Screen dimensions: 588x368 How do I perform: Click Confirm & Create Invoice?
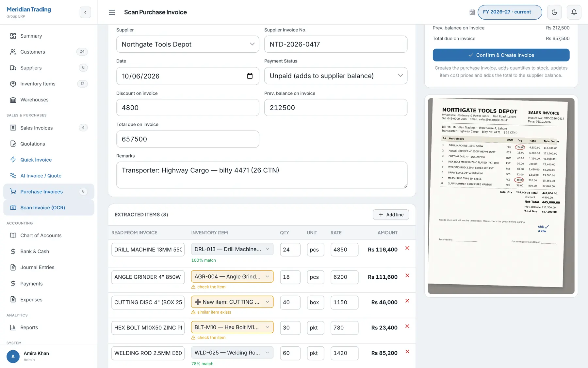(x=501, y=55)
